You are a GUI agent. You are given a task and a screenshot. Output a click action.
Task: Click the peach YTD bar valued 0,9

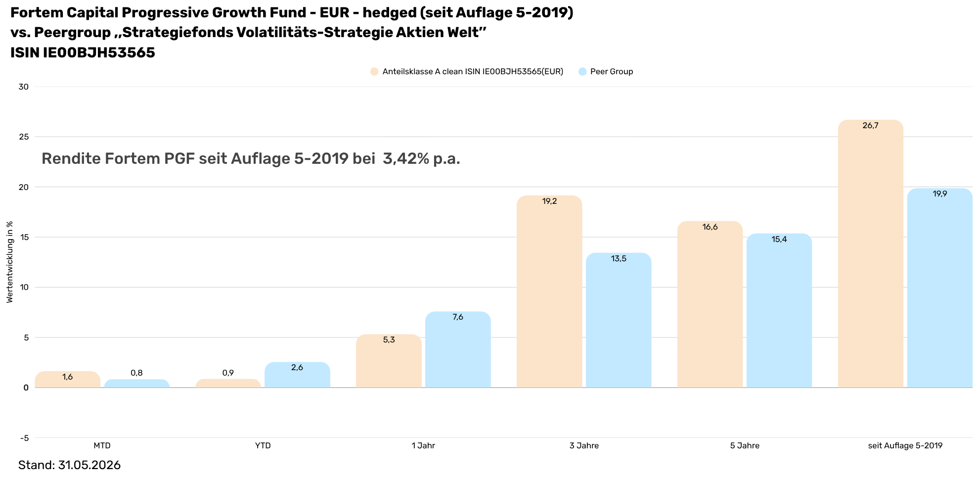(x=228, y=383)
